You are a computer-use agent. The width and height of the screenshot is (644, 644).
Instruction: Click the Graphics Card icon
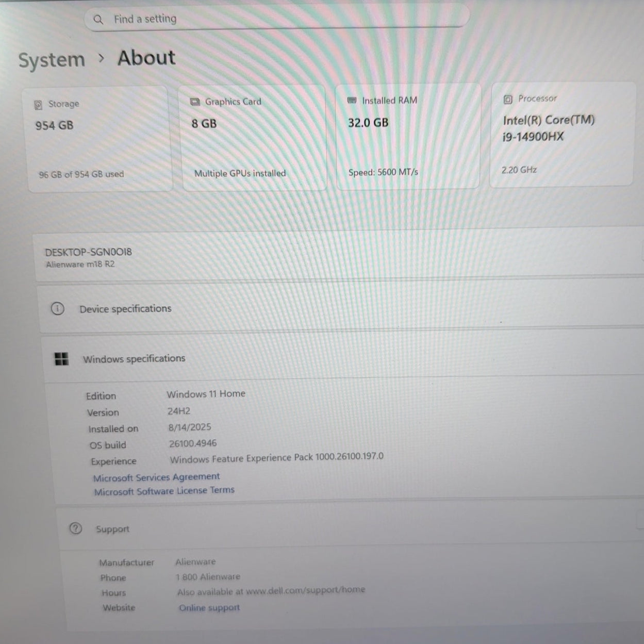(x=195, y=102)
